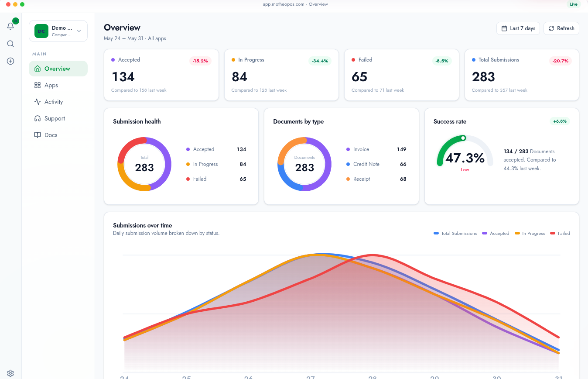Select Credit Note legend in Documents by type
Image resolution: width=588 pixels, height=379 pixels.
pos(376,164)
